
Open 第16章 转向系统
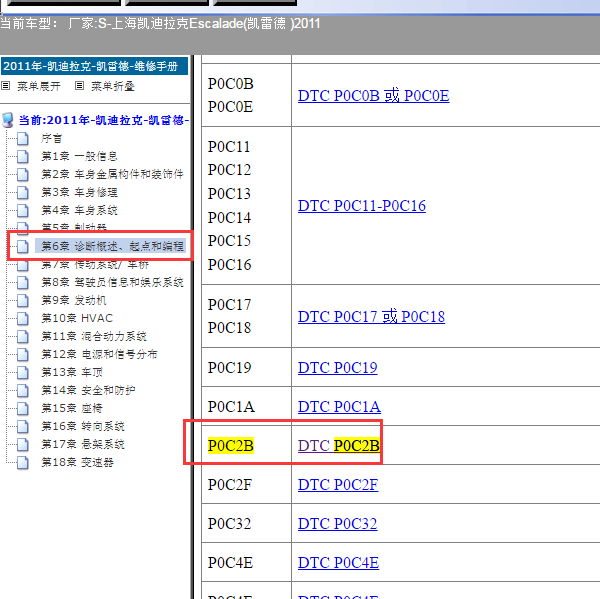pyautogui.click(x=83, y=426)
